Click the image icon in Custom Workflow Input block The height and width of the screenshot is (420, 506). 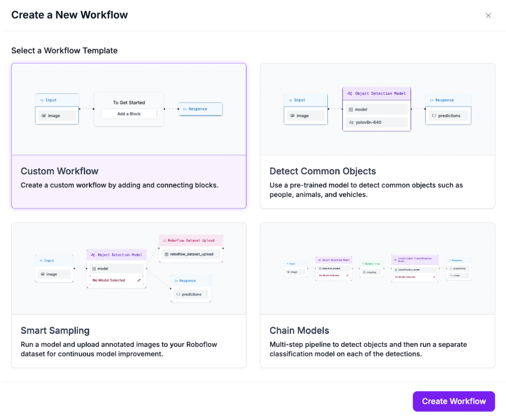click(44, 116)
